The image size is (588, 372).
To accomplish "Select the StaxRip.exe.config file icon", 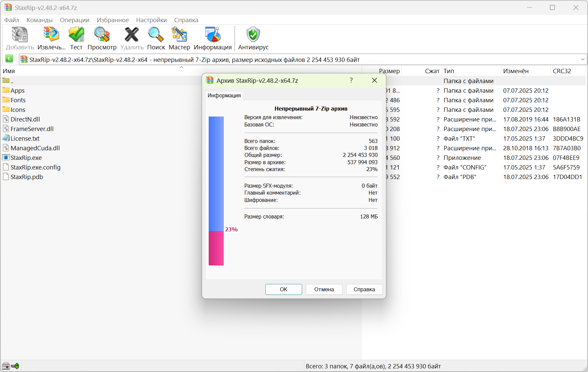I will pos(6,167).
